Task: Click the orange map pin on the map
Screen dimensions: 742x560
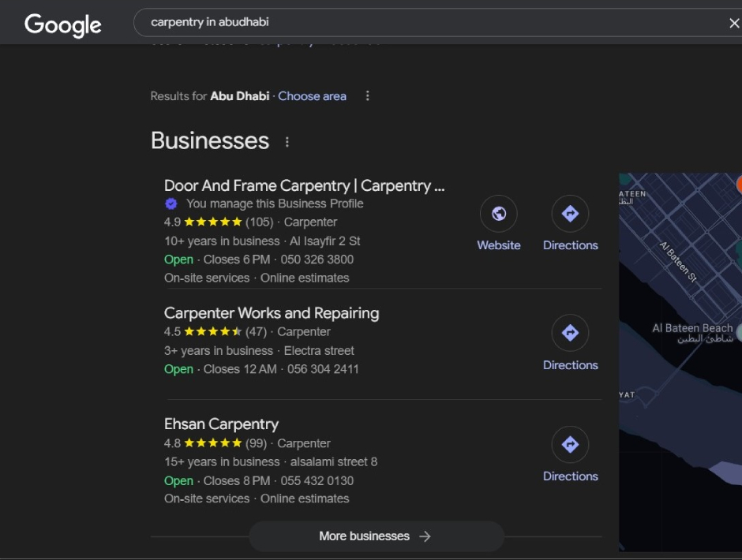Action: [x=739, y=185]
